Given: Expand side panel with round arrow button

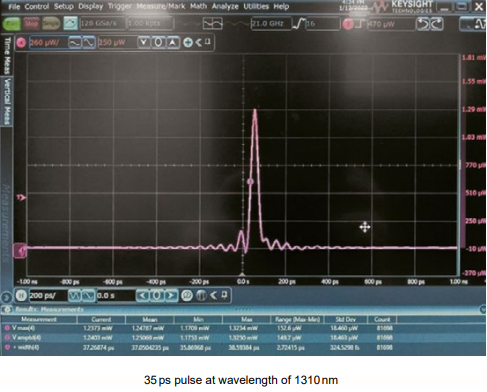Looking at the screenshot, I should (6, 297).
